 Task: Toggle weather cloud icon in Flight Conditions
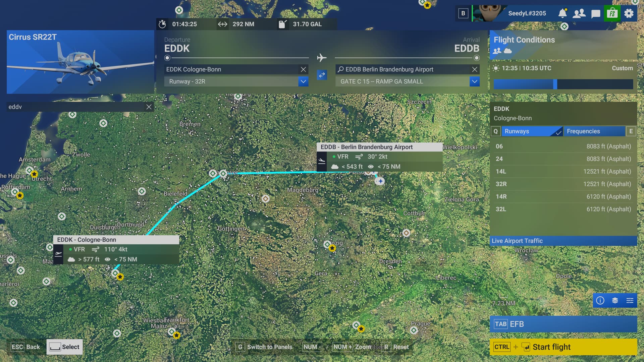pyautogui.click(x=508, y=51)
